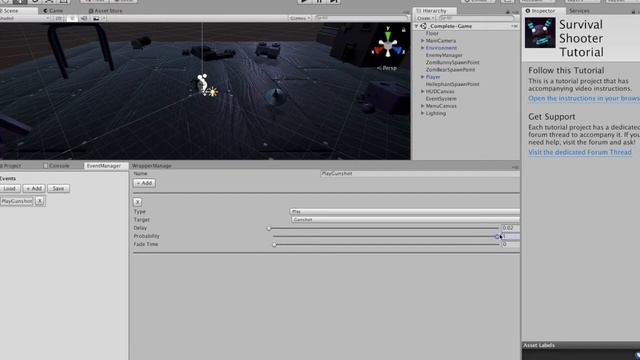The height and width of the screenshot is (360, 640).
Task: Expand the Environment object arrow
Action: 422,48
